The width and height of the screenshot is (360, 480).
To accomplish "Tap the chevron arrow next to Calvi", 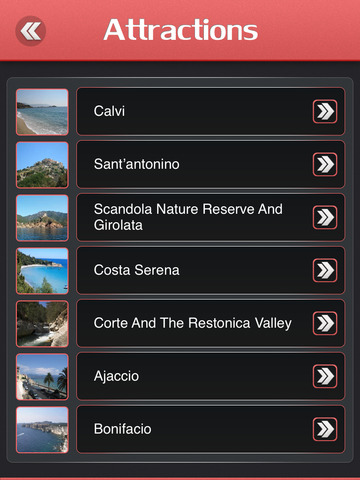I will coord(325,111).
